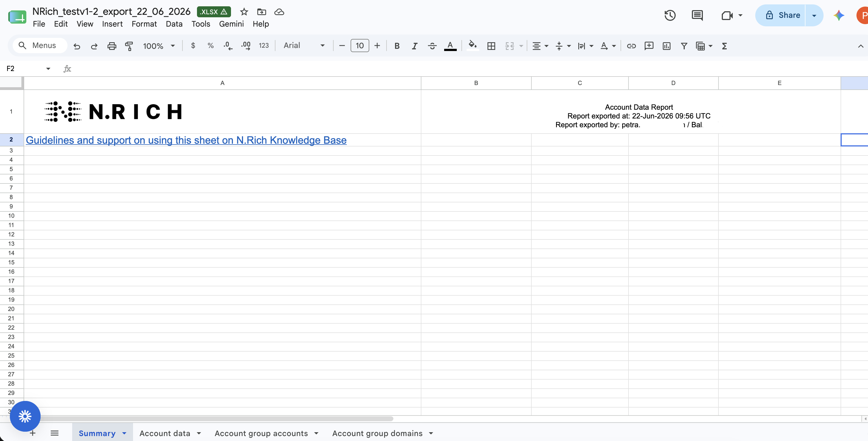The height and width of the screenshot is (441, 868).
Task: Search the Menus box
Action: click(40, 46)
